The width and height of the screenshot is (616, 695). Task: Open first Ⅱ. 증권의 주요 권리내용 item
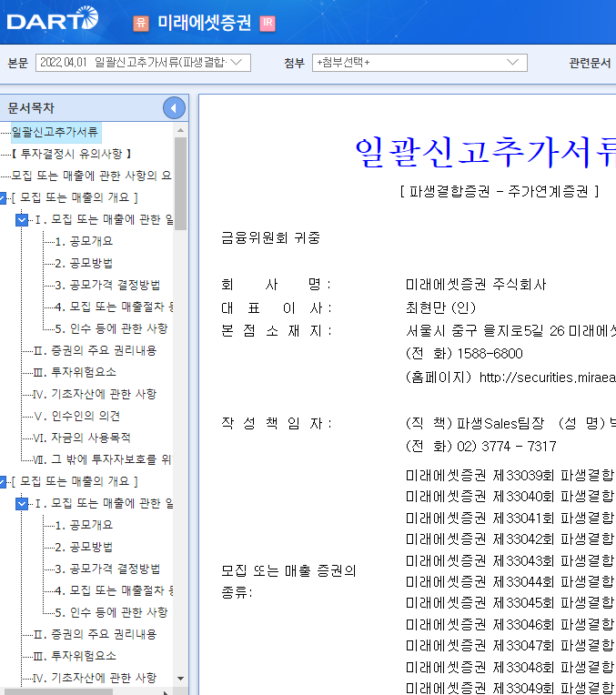click(x=95, y=350)
